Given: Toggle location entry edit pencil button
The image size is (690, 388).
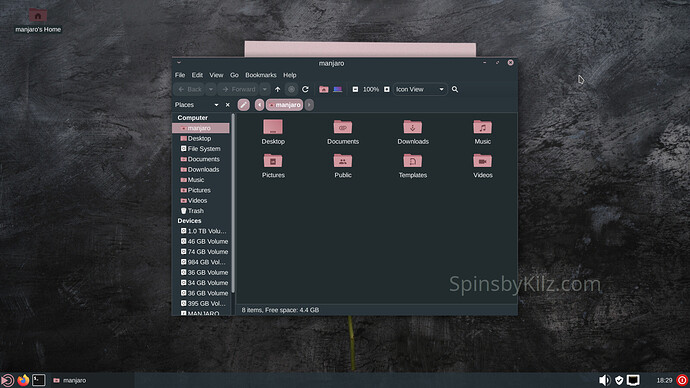Looking at the screenshot, I should pyautogui.click(x=243, y=105).
